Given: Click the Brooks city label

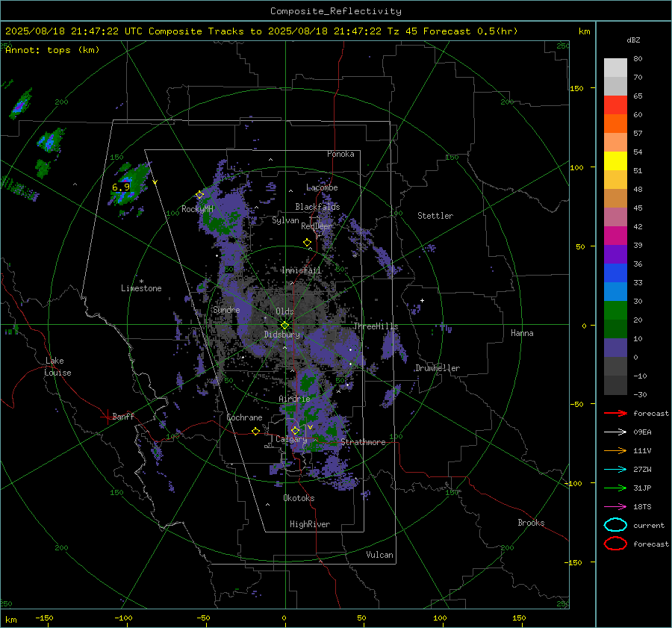Looking at the screenshot, I should point(531,523).
